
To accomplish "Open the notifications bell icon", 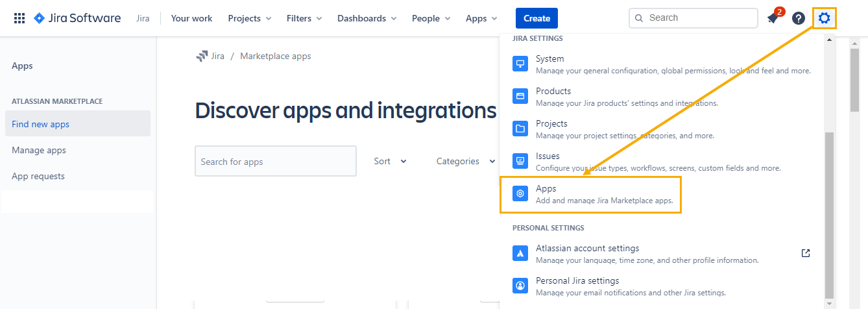I will pyautogui.click(x=773, y=18).
